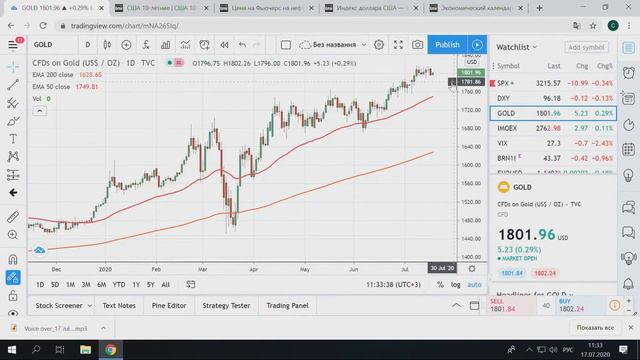The image size is (640, 360).
Task: Select the crosshair cursor tool
Action: click(x=13, y=67)
